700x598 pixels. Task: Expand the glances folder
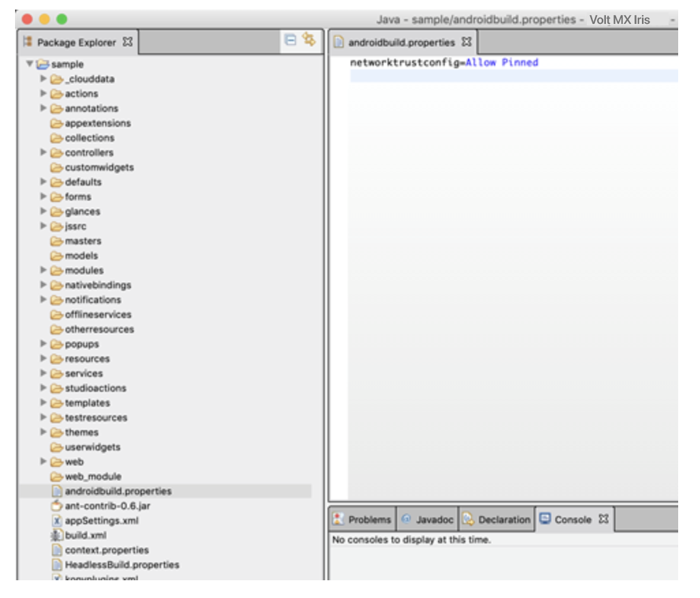(43, 211)
